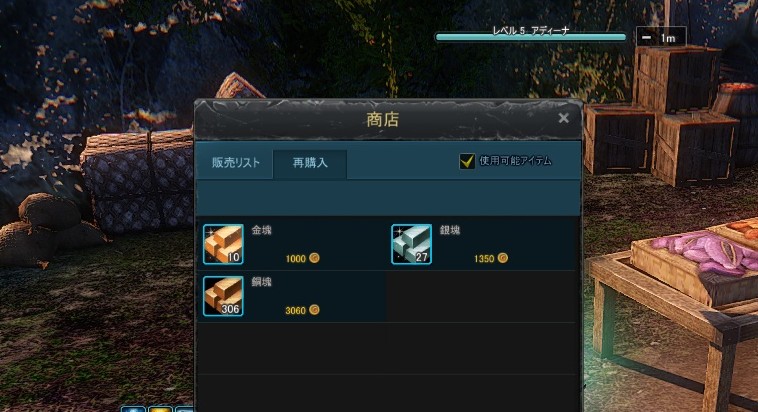
Task: Click the gold coin next to 3060
Action: (x=314, y=309)
